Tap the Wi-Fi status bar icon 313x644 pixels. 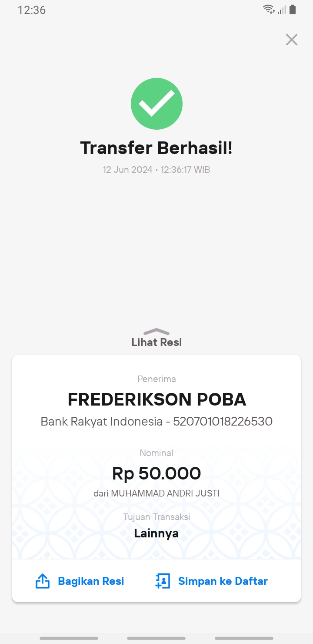coord(269,10)
